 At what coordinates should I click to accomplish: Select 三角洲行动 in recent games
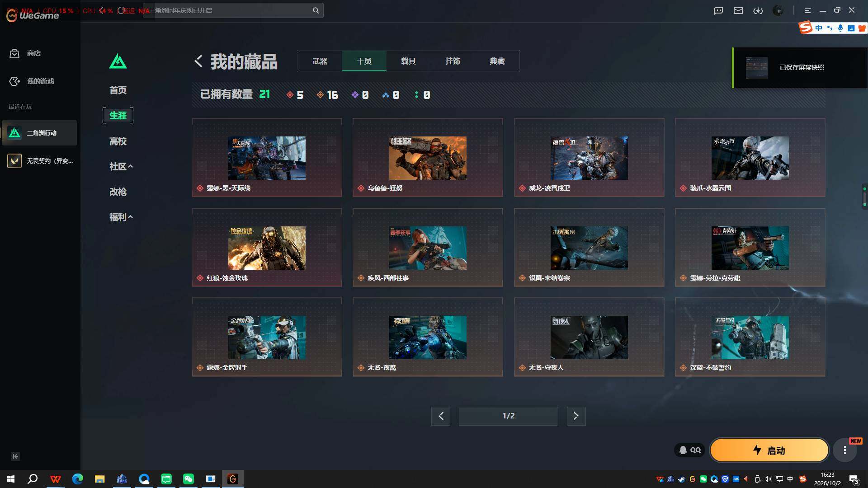[x=39, y=133]
